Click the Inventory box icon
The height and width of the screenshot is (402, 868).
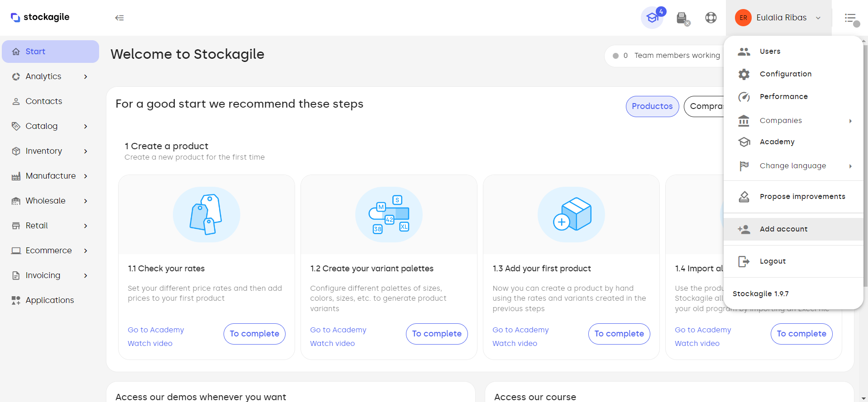[x=16, y=151]
